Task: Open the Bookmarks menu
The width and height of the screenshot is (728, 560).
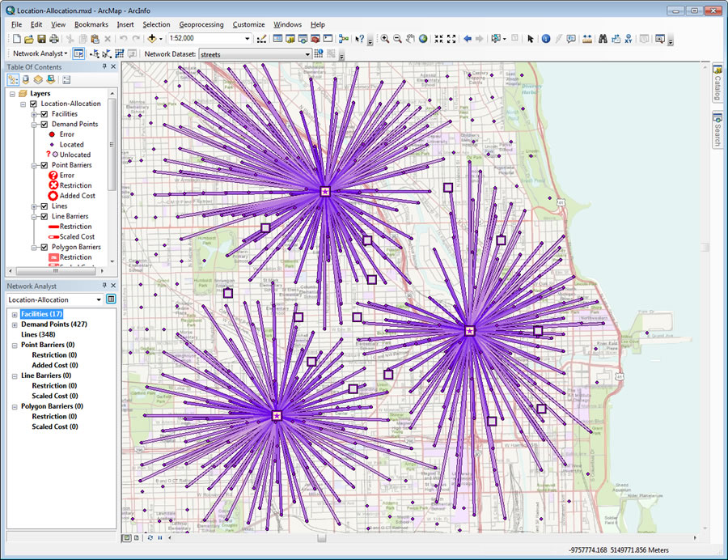Action: click(x=91, y=25)
